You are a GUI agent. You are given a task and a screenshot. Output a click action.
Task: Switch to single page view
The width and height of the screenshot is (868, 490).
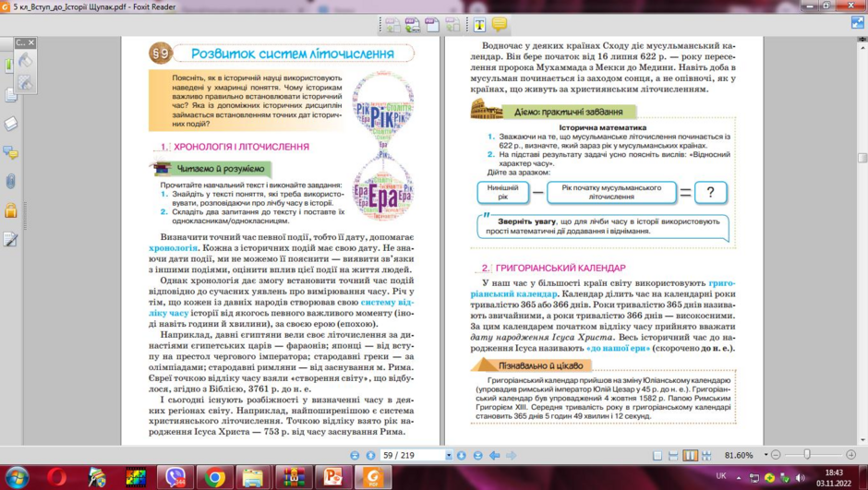click(657, 455)
